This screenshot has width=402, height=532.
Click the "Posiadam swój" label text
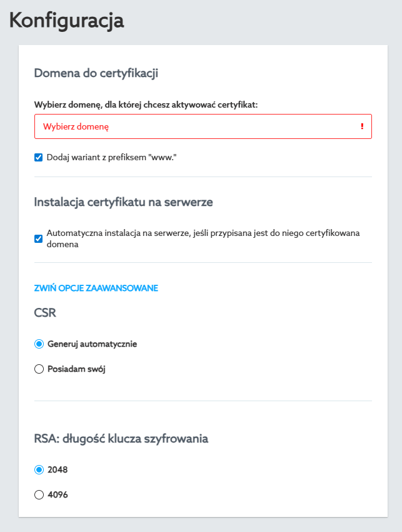click(76, 369)
